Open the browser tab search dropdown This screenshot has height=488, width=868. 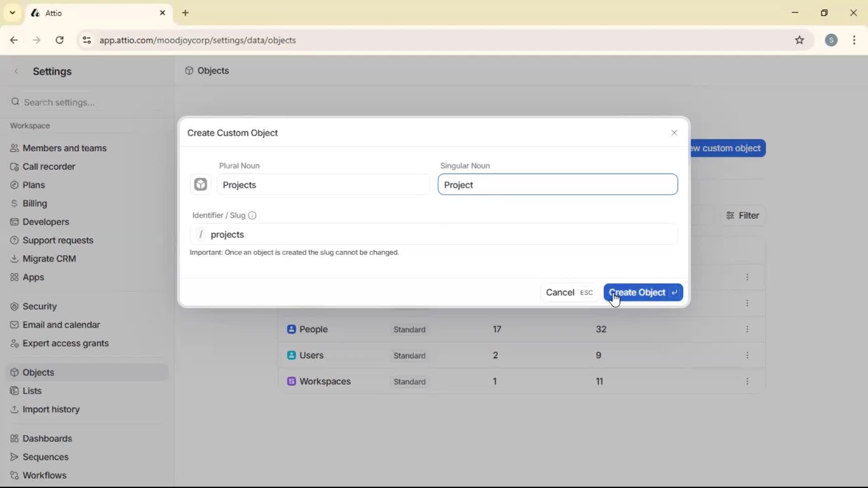[12, 13]
